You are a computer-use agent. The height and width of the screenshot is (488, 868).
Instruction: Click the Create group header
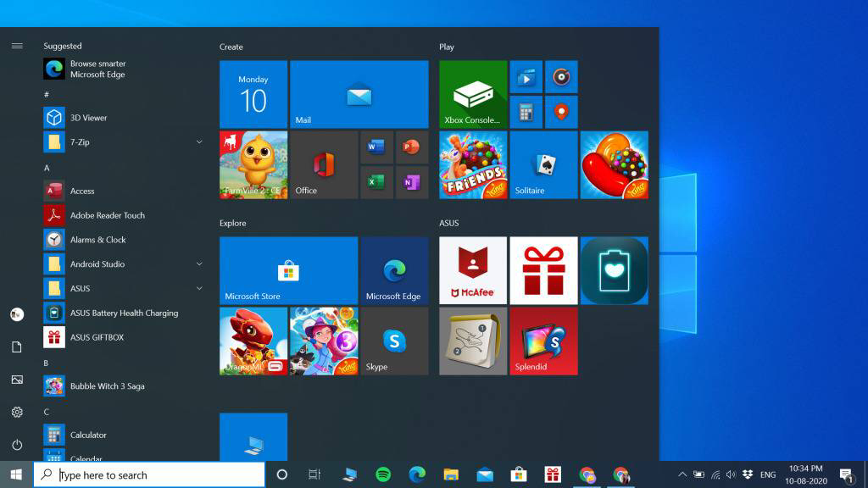click(x=231, y=47)
